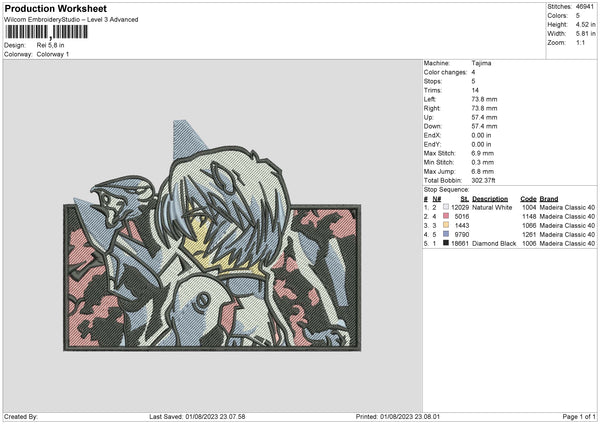Click 'Madeira Classic 40' in row 3

pyautogui.click(x=567, y=225)
